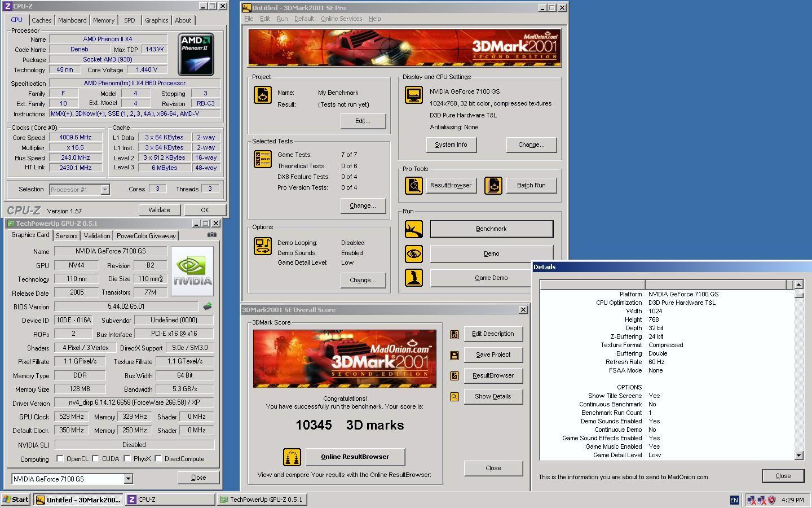Image resolution: width=812 pixels, height=508 pixels.
Task: Click the scroll up arrow in Details list
Action: 798,284
